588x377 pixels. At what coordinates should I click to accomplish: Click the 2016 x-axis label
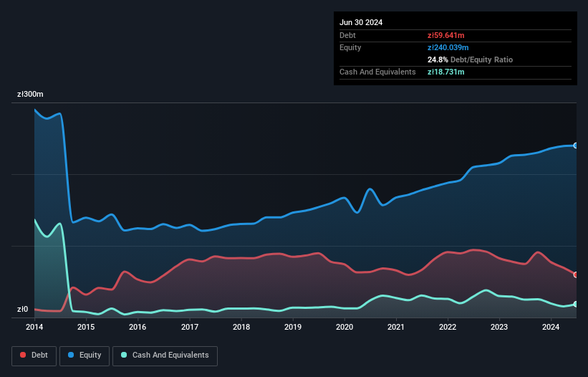[138, 327]
